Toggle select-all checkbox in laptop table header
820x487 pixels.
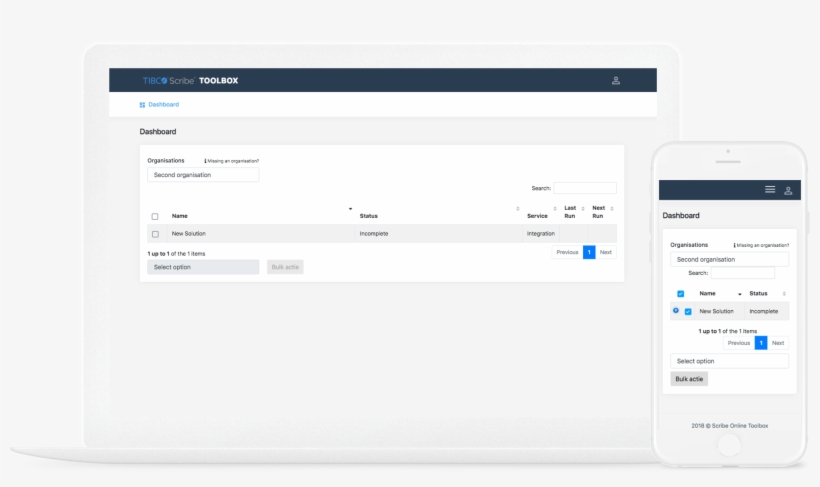tap(155, 216)
